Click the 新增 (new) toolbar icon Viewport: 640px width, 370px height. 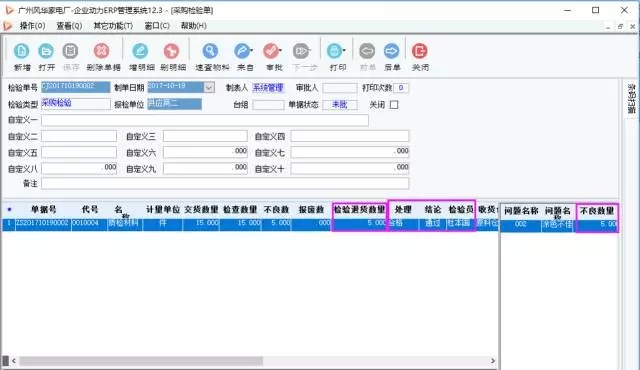coord(22,51)
